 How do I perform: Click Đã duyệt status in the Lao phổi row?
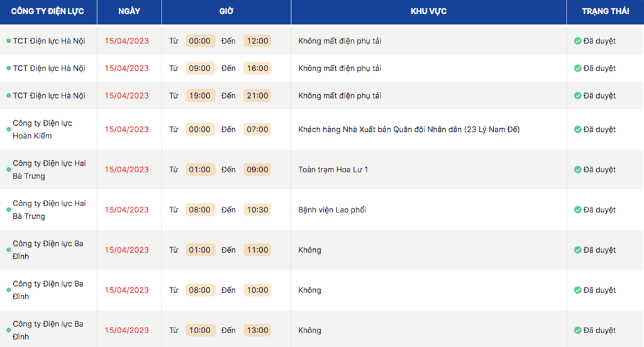(599, 210)
